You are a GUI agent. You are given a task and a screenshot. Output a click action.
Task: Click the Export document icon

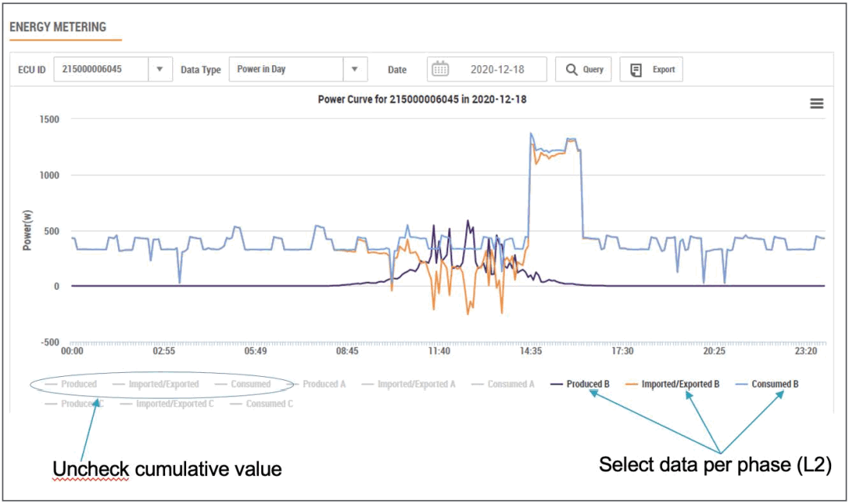(x=636, y=70)
